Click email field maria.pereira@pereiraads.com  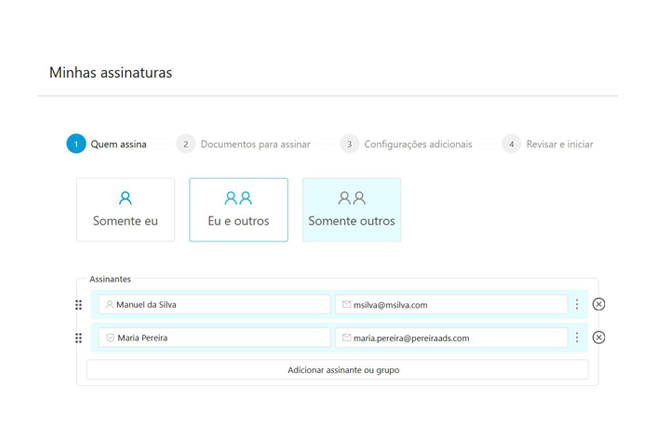(455, 338)
